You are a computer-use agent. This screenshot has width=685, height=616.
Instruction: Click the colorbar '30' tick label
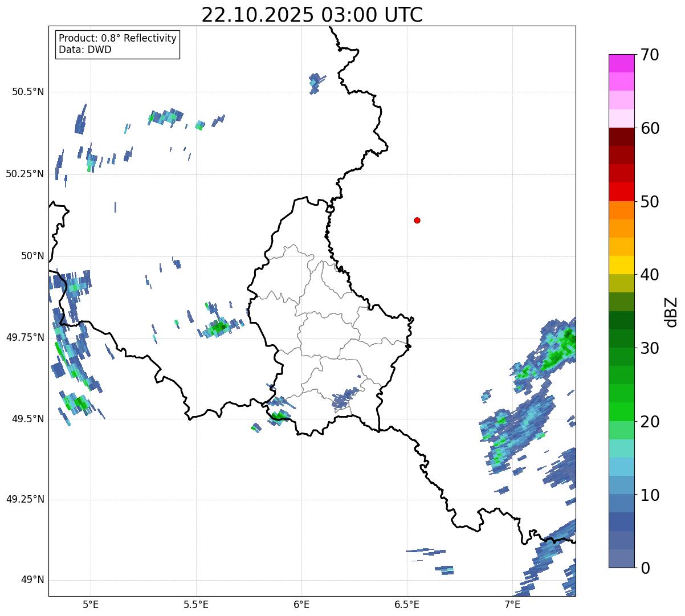click(650, 348)
